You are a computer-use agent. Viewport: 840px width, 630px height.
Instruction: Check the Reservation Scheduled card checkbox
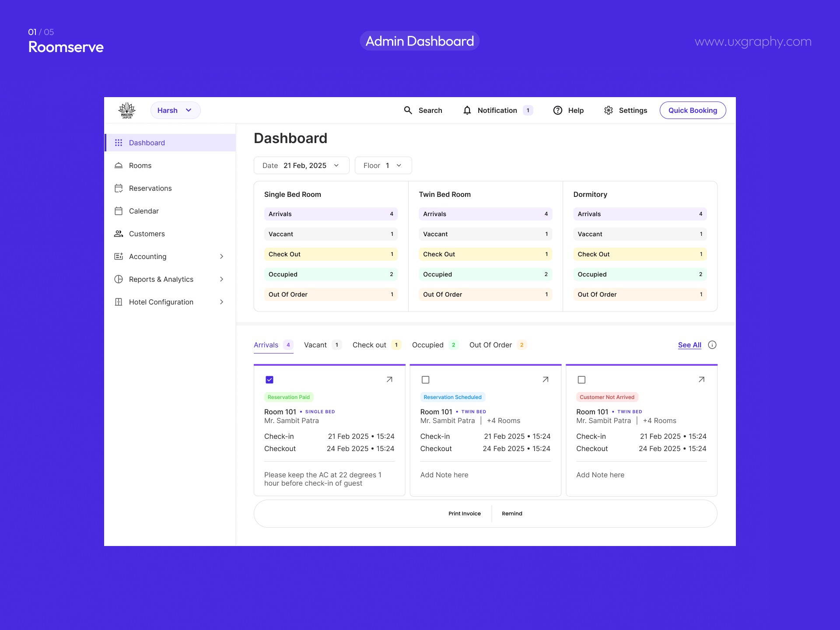[x=425, y=380]
